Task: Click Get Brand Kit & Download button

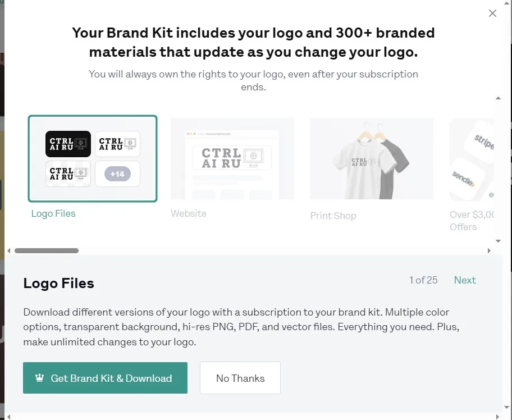Action: click(x=105, y=378)
